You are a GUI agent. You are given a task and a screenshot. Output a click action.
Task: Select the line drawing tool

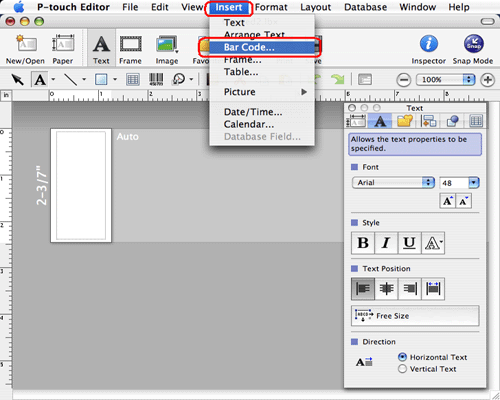pos(70,79)
